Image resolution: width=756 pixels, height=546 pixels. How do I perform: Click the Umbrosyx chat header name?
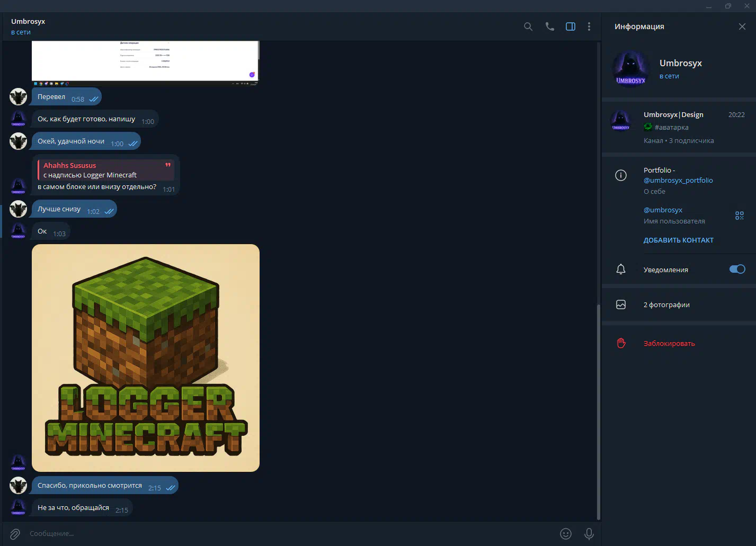pyautogui.click(x=28, y=21)
